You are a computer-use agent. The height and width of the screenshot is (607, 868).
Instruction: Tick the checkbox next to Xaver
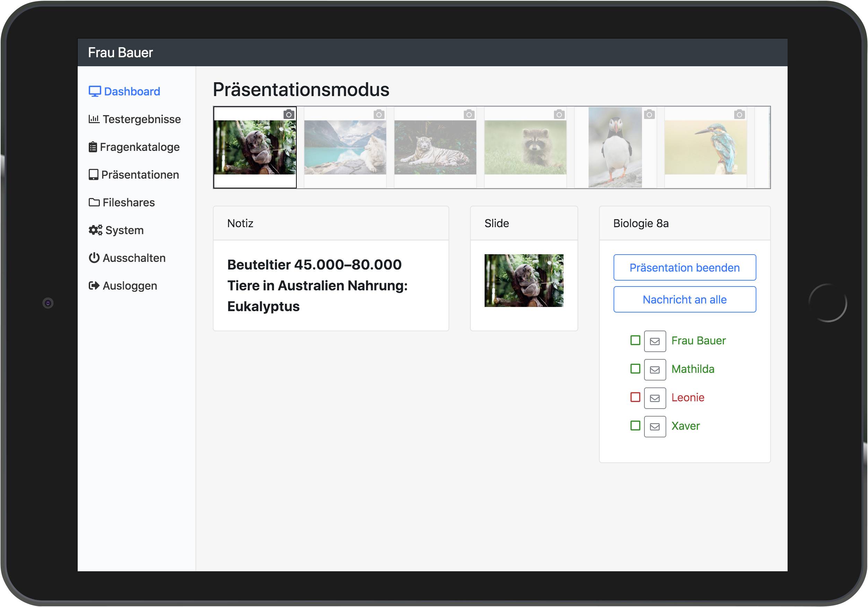(x=635, y=425)
